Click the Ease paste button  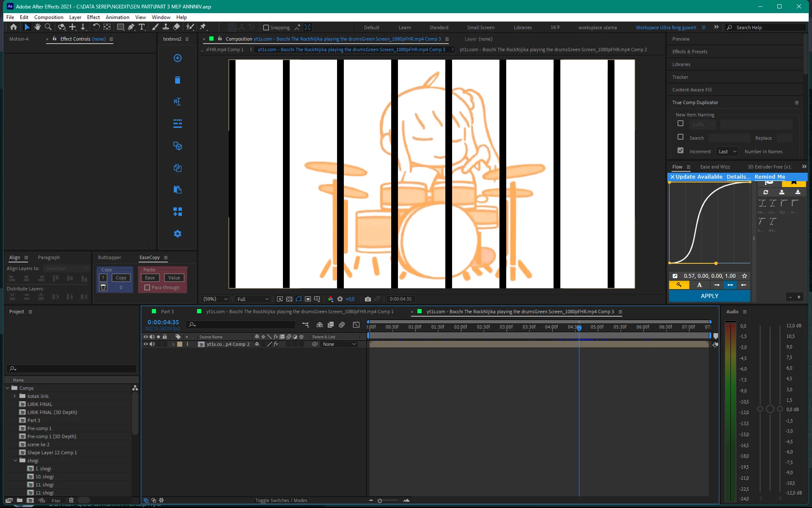click(x=150, y=278)
